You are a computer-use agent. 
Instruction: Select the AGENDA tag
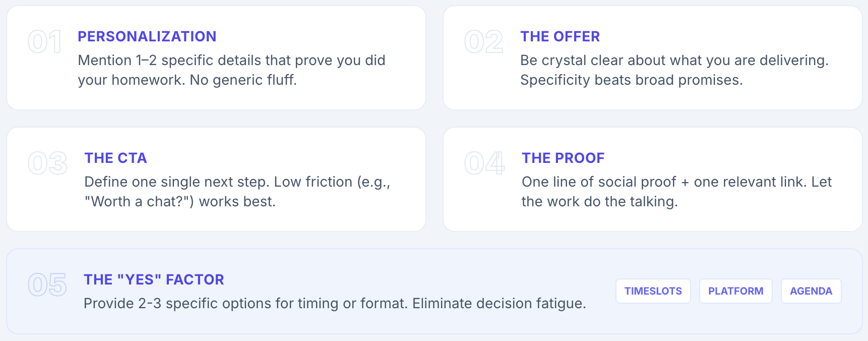tap(811, 291)
